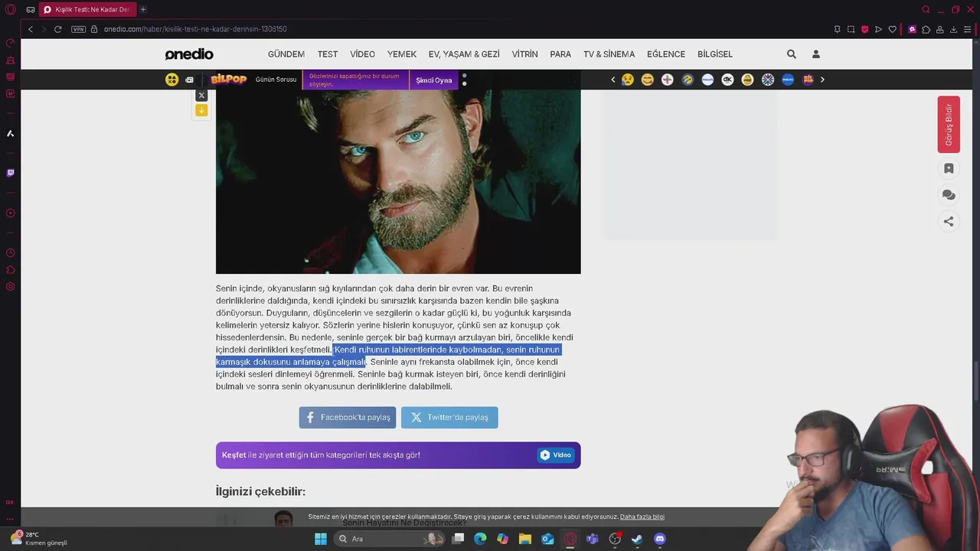Viewport: 980px width, 551px height.
Task: Open the comments bubble icon
Action: coord(949,195)
